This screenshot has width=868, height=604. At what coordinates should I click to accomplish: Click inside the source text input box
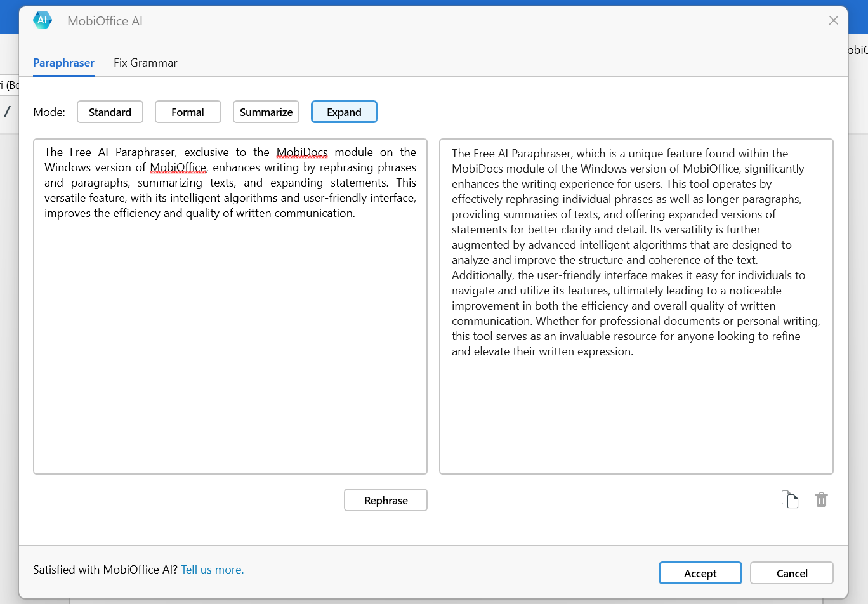click(230, 306)
